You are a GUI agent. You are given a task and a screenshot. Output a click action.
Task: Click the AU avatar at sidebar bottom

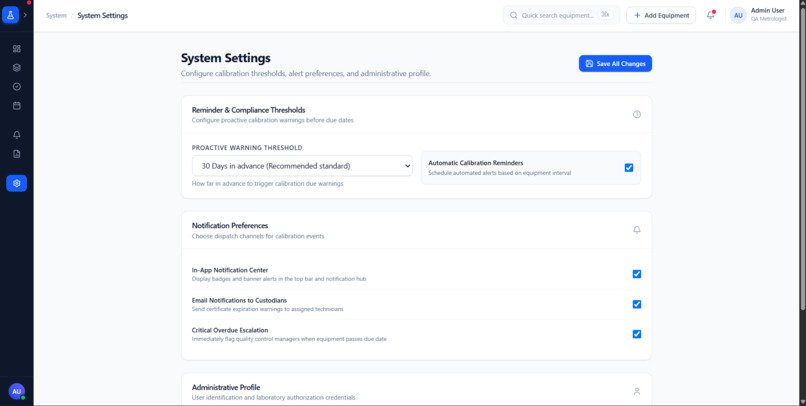pyautogui.click(x=16, y=391)
